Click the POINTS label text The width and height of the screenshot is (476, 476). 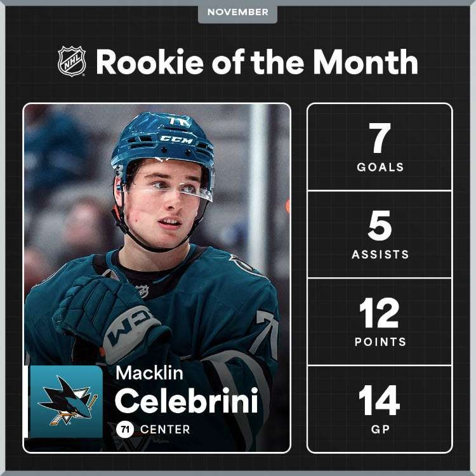coord(380,342)
